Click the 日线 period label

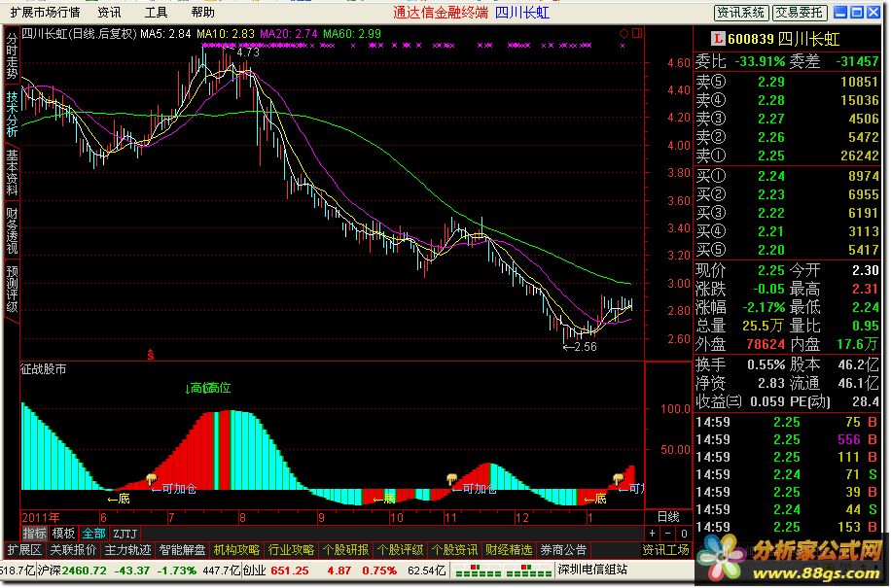pyautogui.click(x=668, y=517)
